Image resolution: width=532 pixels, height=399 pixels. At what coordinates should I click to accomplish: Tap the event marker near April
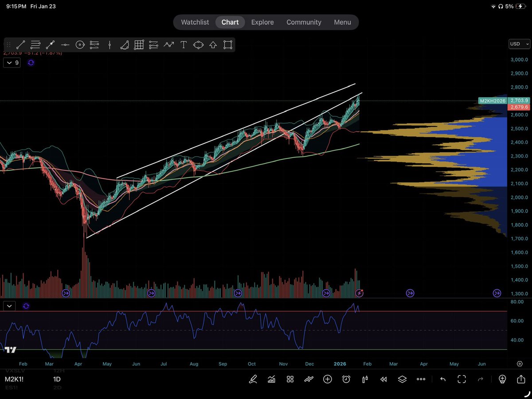point(66,293)
